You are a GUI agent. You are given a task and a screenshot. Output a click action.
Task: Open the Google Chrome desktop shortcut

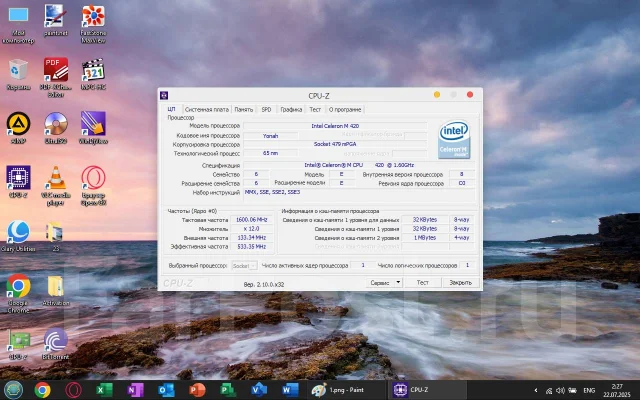[x=18, y=293]
